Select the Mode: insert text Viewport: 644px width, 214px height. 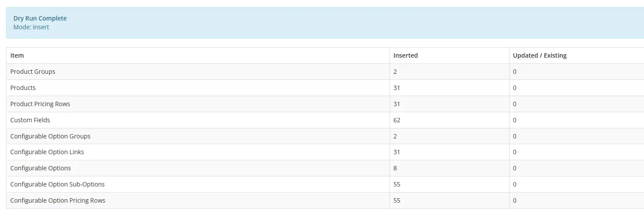point(31,27)
